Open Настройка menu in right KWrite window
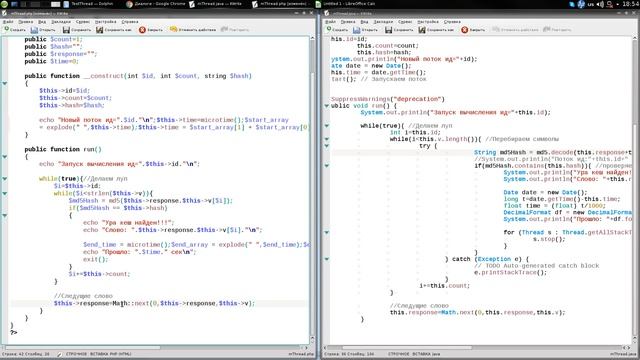640x360 pixels. (428, 22)
